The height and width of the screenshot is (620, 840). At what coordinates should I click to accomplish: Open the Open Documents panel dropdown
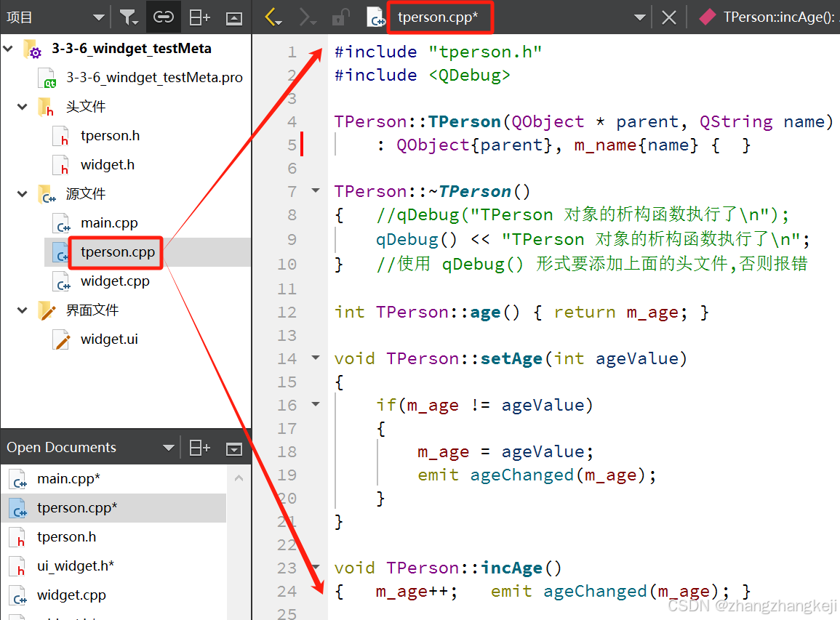[168, 448]
